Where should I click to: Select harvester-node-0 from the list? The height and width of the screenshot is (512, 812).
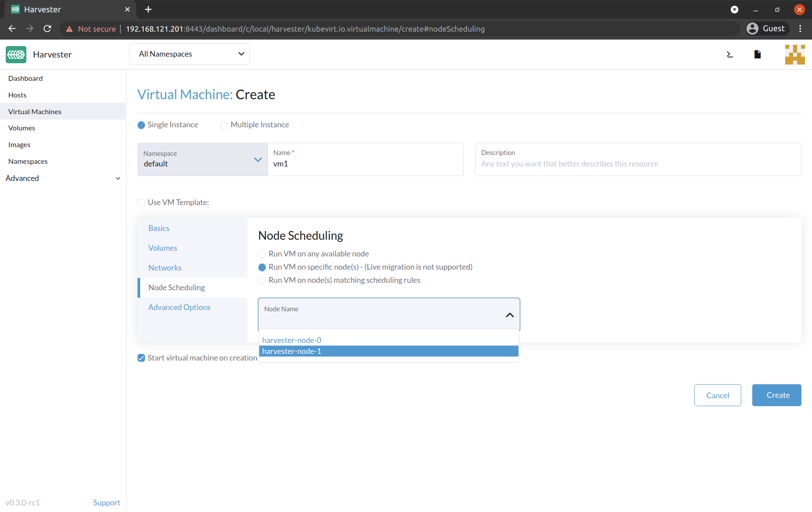click(x=389, y=340)
